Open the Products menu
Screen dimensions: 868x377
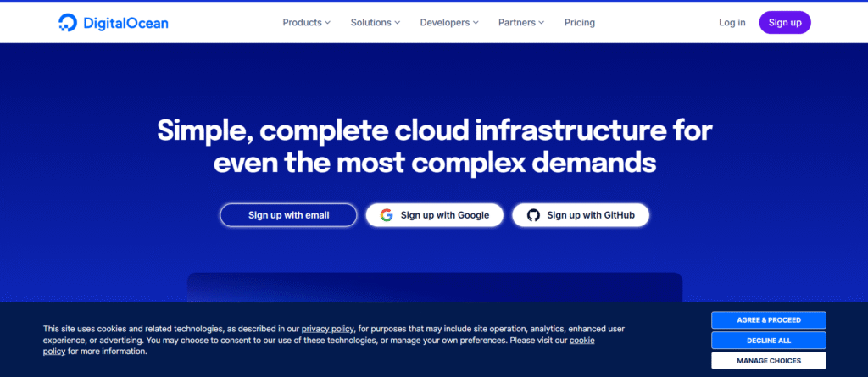pyautogui.click(x=306, y=23)
